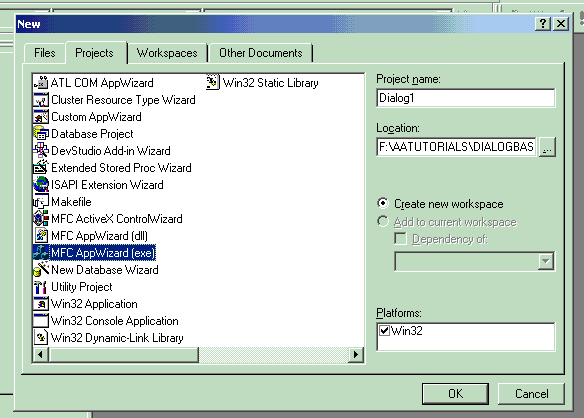Click the horizontal scrollbar thumb

pyautogui.click(x=124, y=355)
